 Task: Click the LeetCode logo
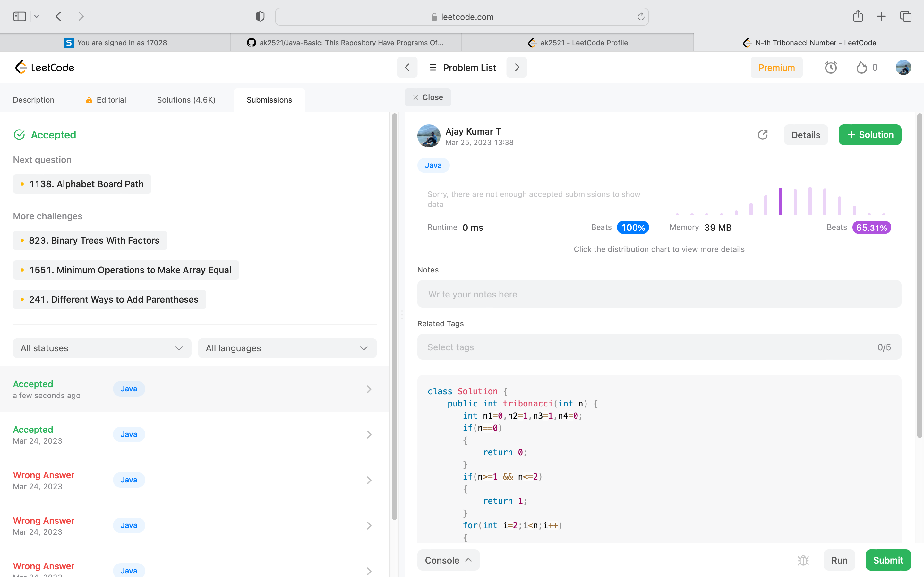45,68
